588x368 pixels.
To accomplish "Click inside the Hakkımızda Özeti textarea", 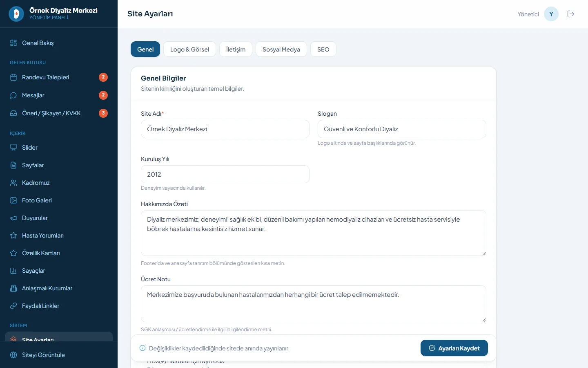I will (314, 233).
